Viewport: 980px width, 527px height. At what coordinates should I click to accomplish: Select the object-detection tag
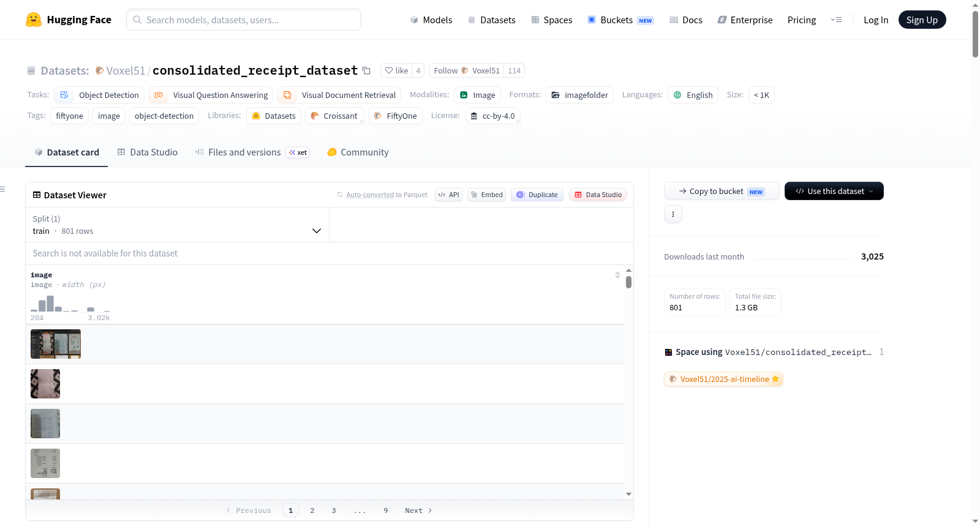tap(164, 116)
